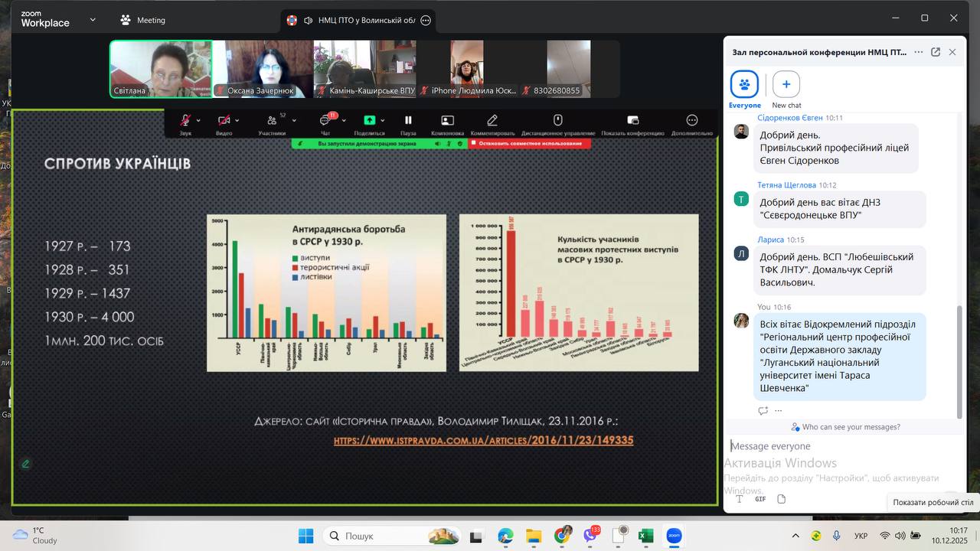Open the istpravda.com.ua article link
The image size is (980, 551).
483,441
